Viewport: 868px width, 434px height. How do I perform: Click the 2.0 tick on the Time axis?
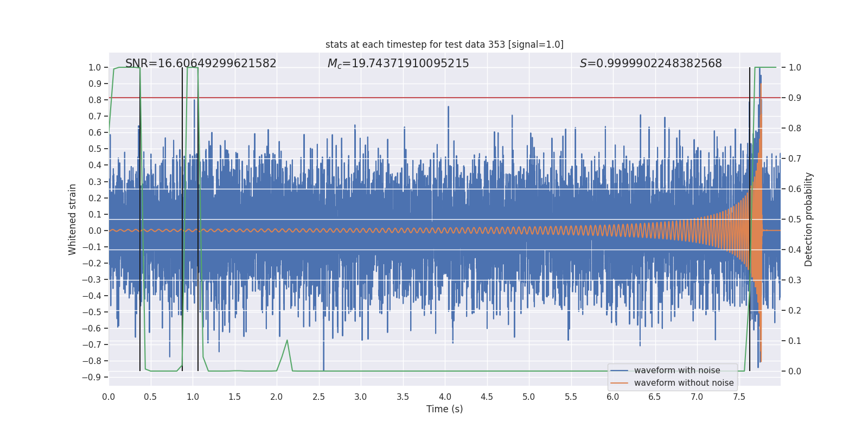[x=277, y=397]
